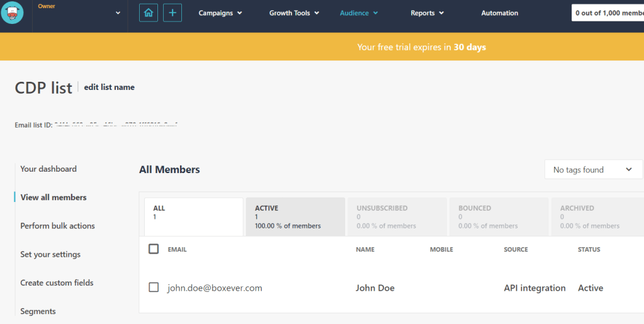Open the Growth Tools menu
This screenshot has height=324, width=644.
click(294, 13)
